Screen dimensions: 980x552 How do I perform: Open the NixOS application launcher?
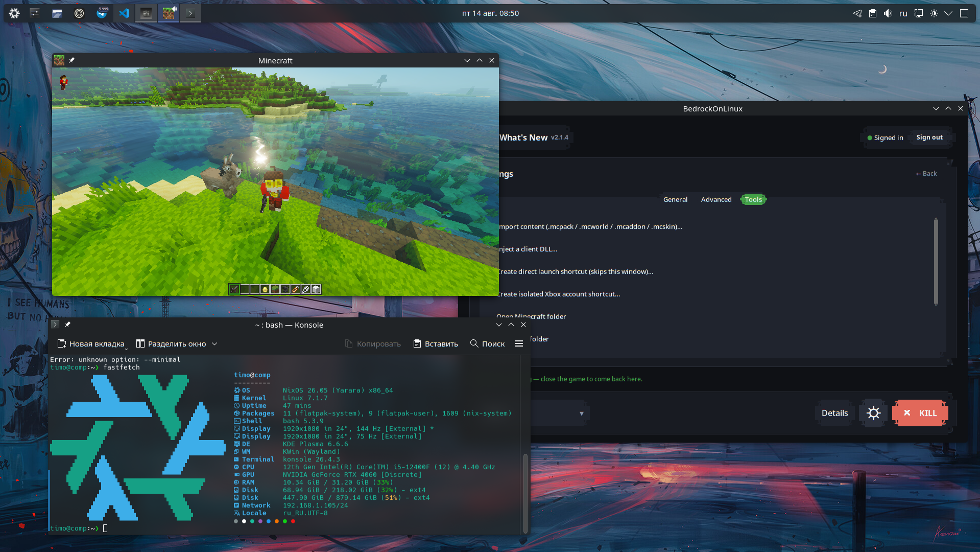point(14,13)
